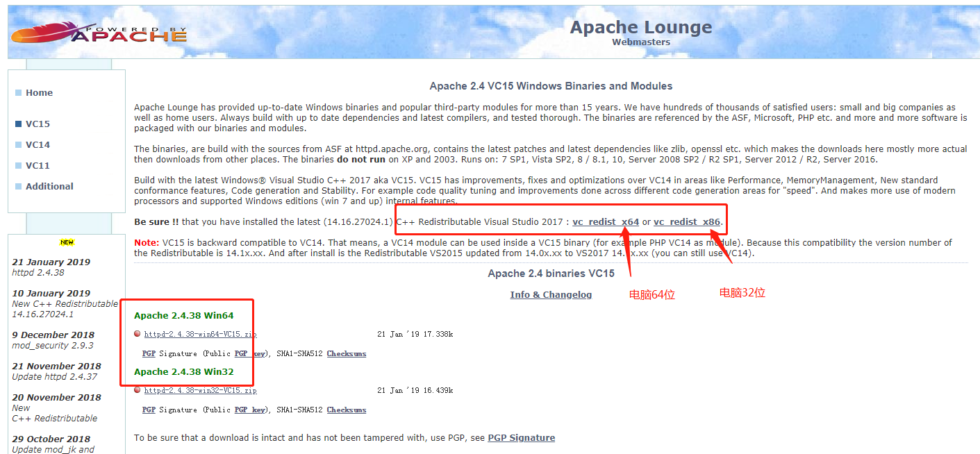Select the 21 January 2019 news entry

(51, 262)
